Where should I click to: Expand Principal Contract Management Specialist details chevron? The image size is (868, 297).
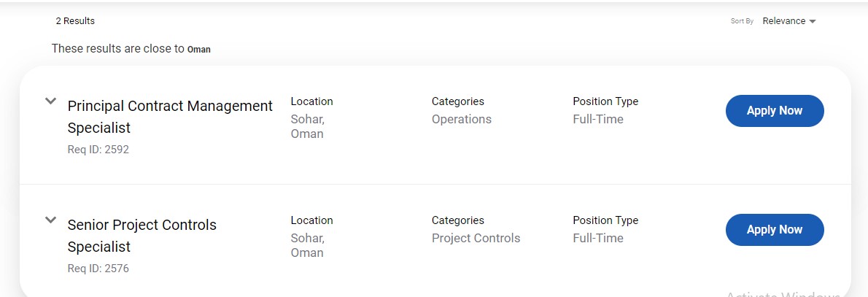(x=50, y=101)
